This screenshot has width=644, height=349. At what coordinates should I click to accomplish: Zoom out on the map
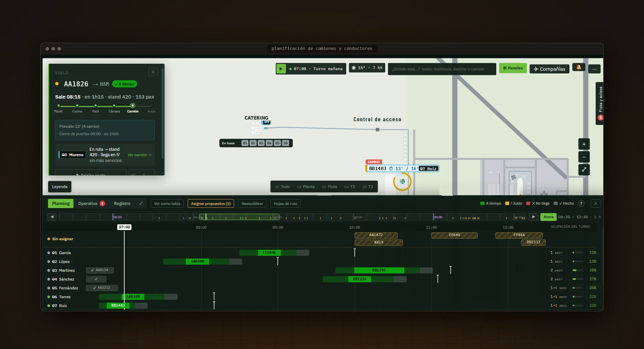click(x=584, y=157)
